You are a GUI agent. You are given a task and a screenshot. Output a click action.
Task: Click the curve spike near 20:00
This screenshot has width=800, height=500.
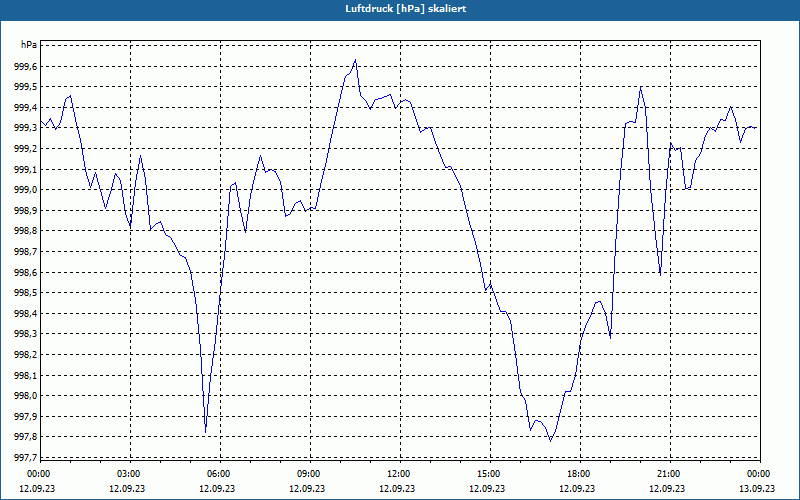pyautogui.click(x=641, y=87)
